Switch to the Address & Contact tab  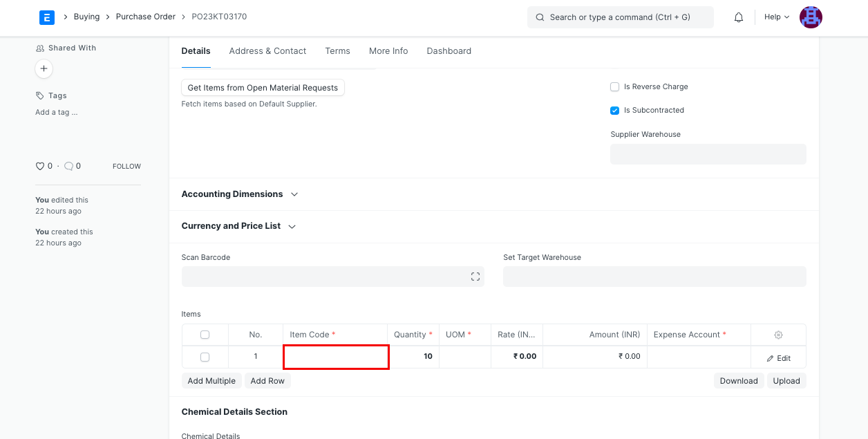pos(267,50)
